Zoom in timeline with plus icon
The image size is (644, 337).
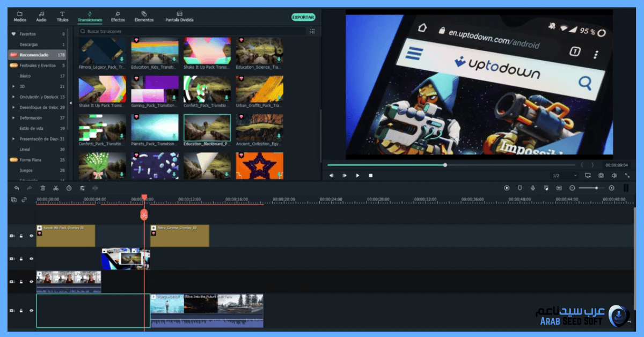611,188
